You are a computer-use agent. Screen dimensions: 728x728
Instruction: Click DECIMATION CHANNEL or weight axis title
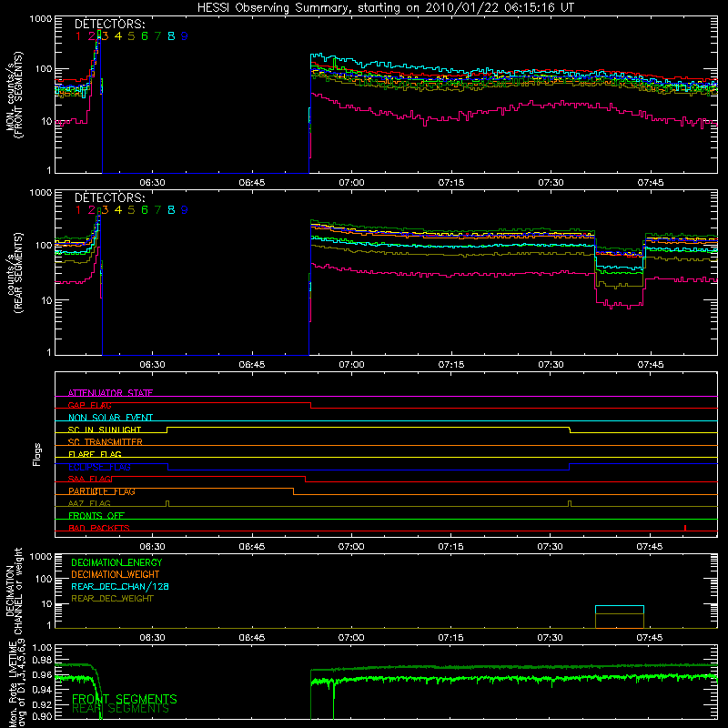click(x=14, y=591)
